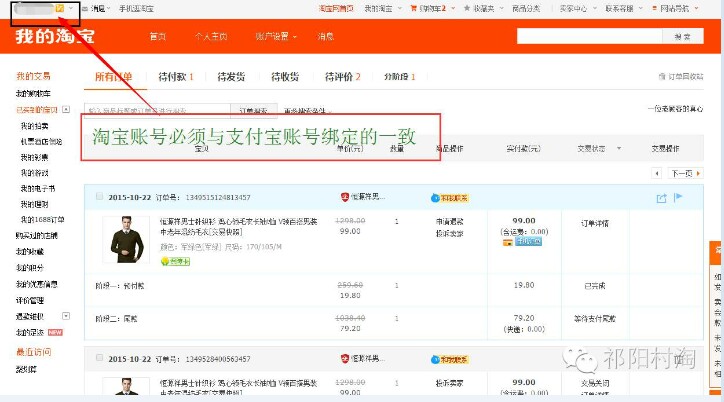This screenshot has width=724, height=402.
Task: Open the 购物车 dropdown arrow
Action: (x=453, y=8)
